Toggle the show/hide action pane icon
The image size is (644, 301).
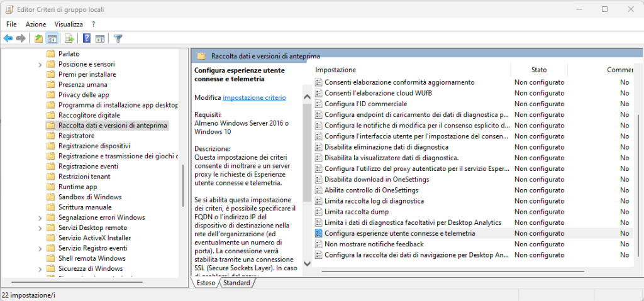tap(99, 38)
